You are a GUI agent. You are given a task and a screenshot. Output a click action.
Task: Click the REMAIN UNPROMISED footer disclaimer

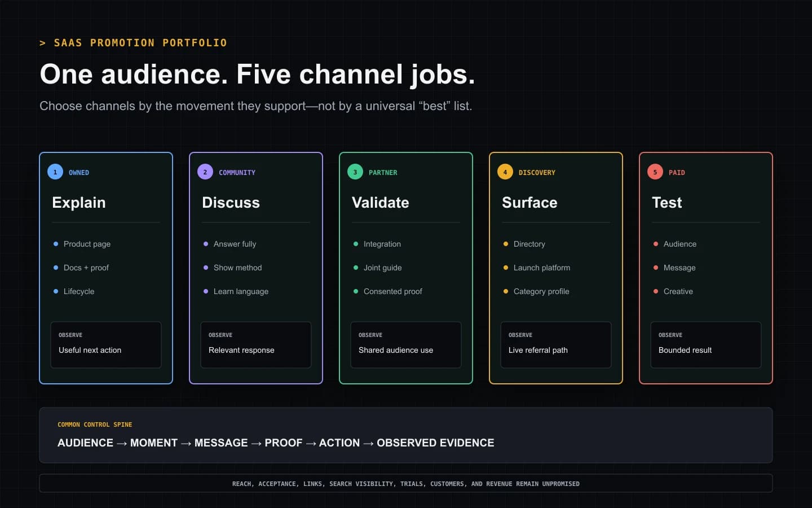tap(406, 484)
